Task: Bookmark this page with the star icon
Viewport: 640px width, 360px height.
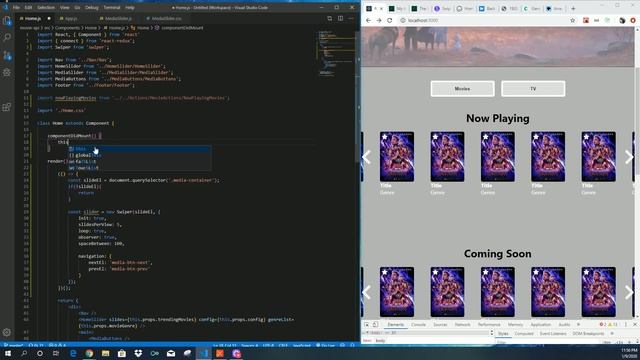Action: coord(572,20)
